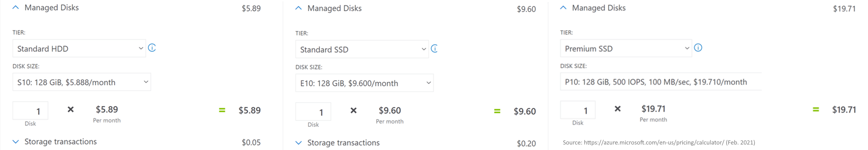Open the P10 128 GiB disk size dropdown
The image size is (868, 150).
pyautogui.click(x=661, y=82)
